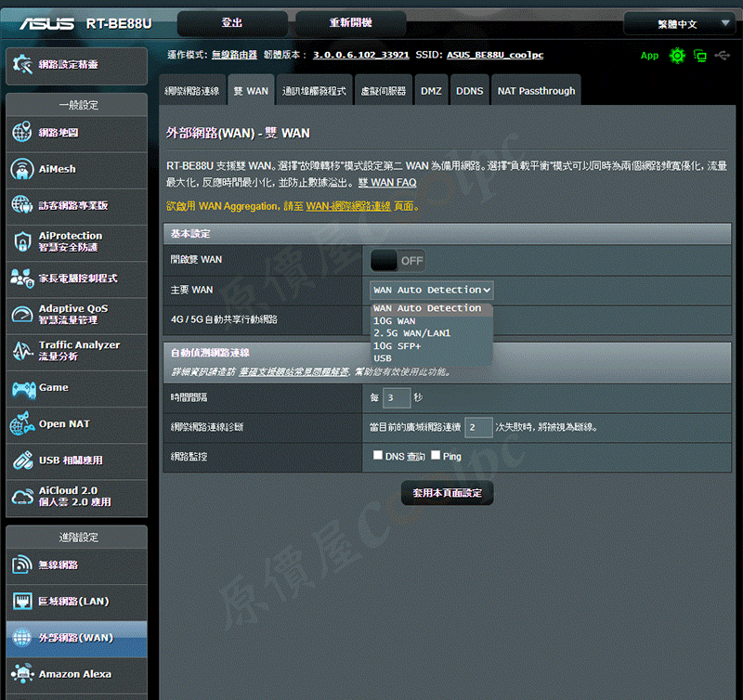Go to the DDNS tab

470,90
